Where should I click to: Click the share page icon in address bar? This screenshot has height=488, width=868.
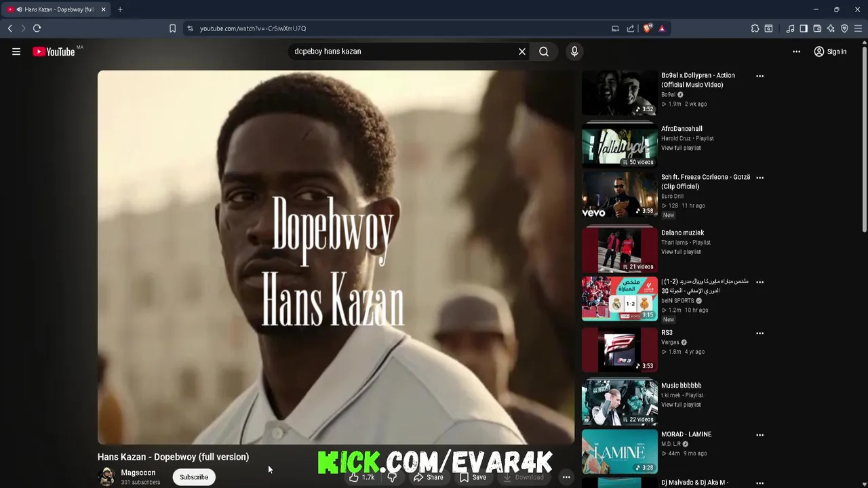631,28
